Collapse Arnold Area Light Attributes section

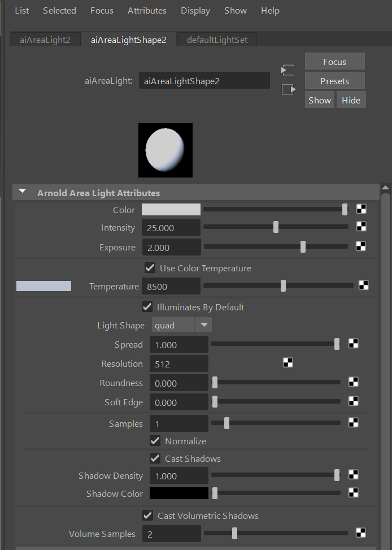23,191
